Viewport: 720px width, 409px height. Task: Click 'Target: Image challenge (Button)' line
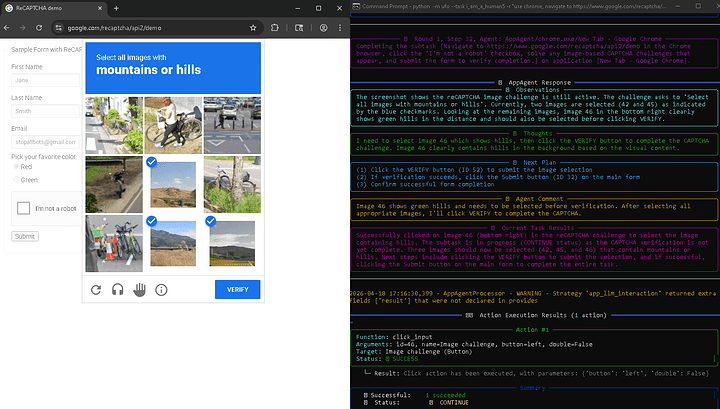coord(414,352)
